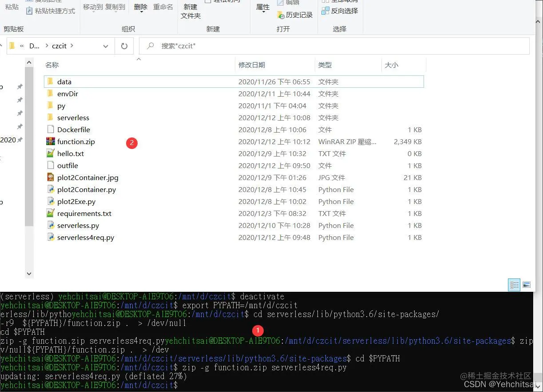This screenshot has width=543, height=392.
Task: Switch to details view layout icon
Action: [514, 285]
